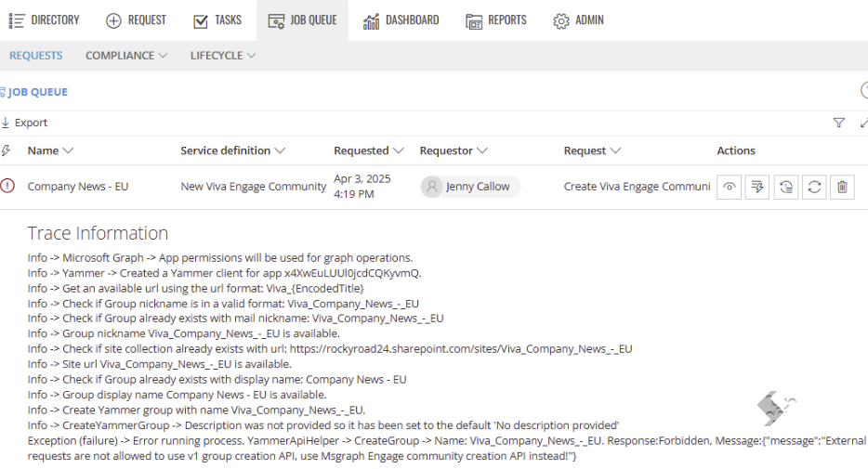Click the help circle icon
868x469 pixels.
click(864, 90)
